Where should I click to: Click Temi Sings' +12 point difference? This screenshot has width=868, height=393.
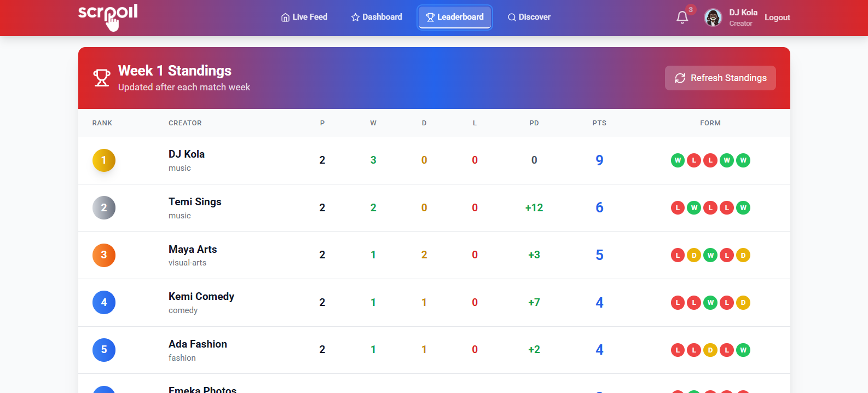[534, 208]
